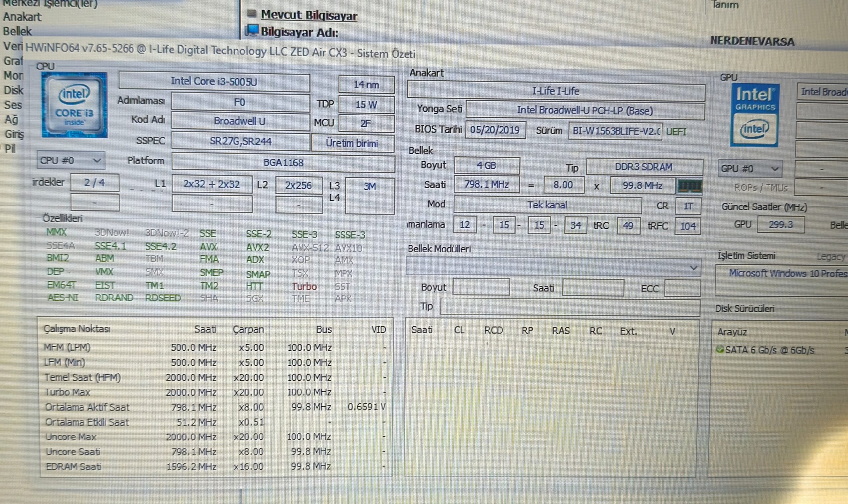Click the 14 nm process field
The height and width of the screenshot is (504, 848).
pos(366,85)
